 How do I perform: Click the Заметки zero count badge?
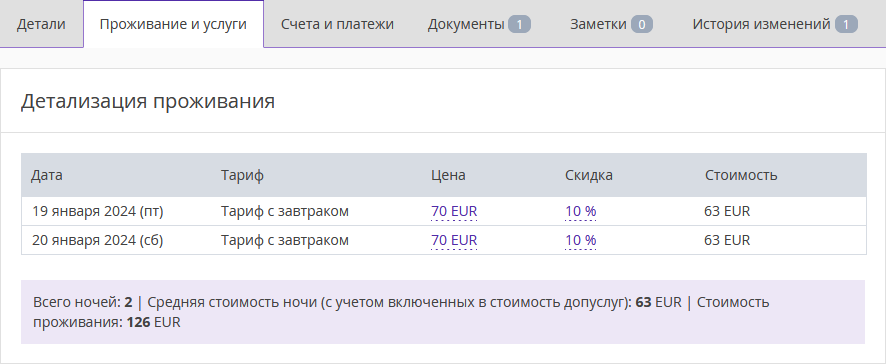coord(642,25)
